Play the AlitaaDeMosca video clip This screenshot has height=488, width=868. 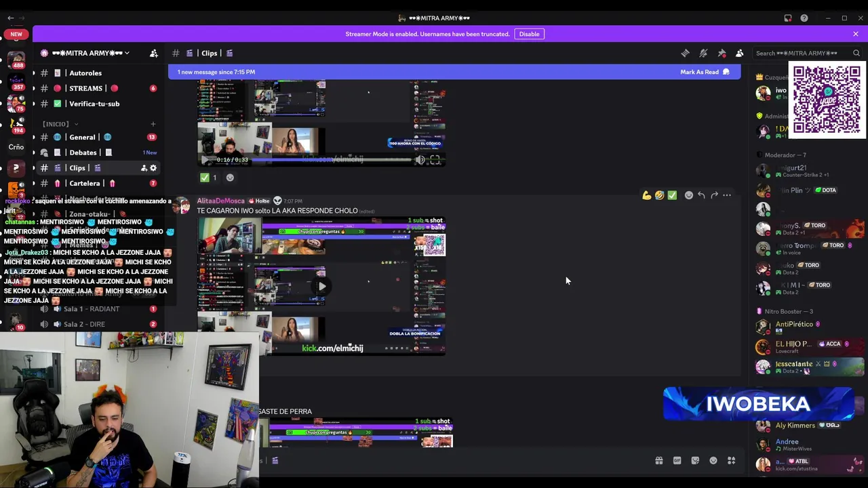[321, 286]
